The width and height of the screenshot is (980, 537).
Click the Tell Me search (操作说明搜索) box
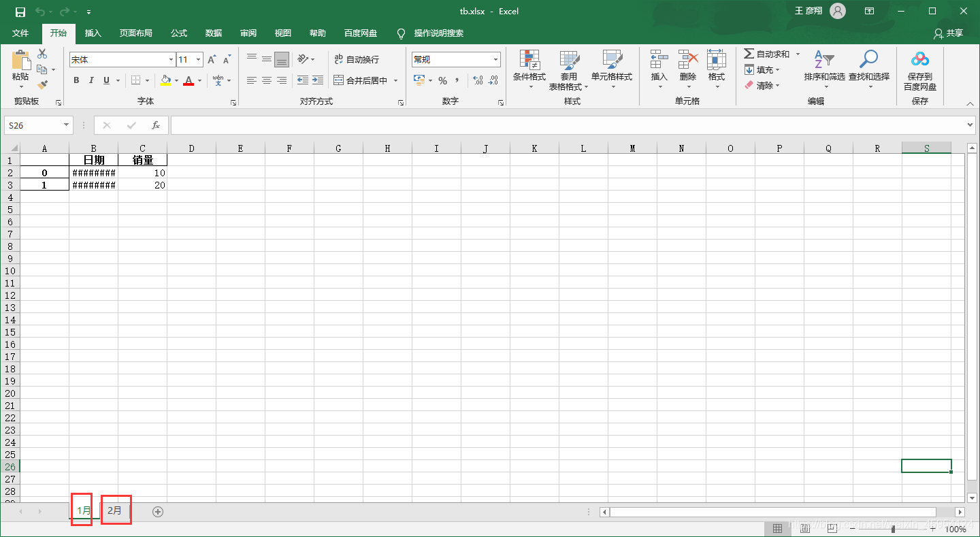431,33
